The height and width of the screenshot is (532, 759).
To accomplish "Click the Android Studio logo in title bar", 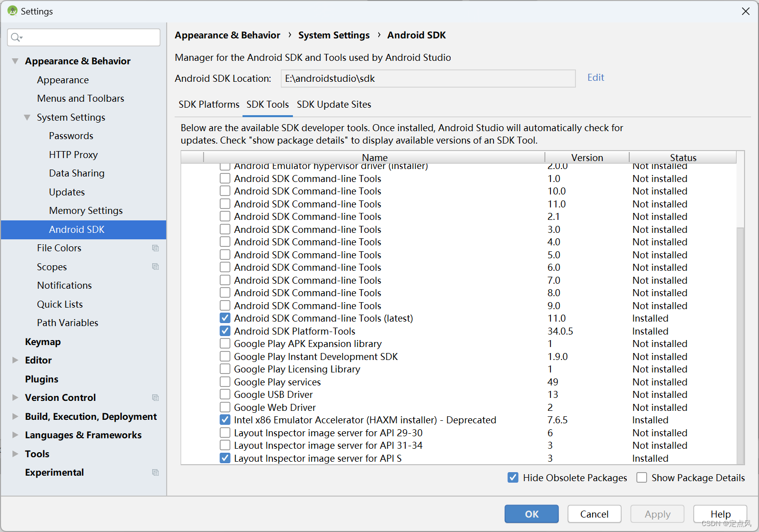I will pyautogui.click(x=12, y=10).
